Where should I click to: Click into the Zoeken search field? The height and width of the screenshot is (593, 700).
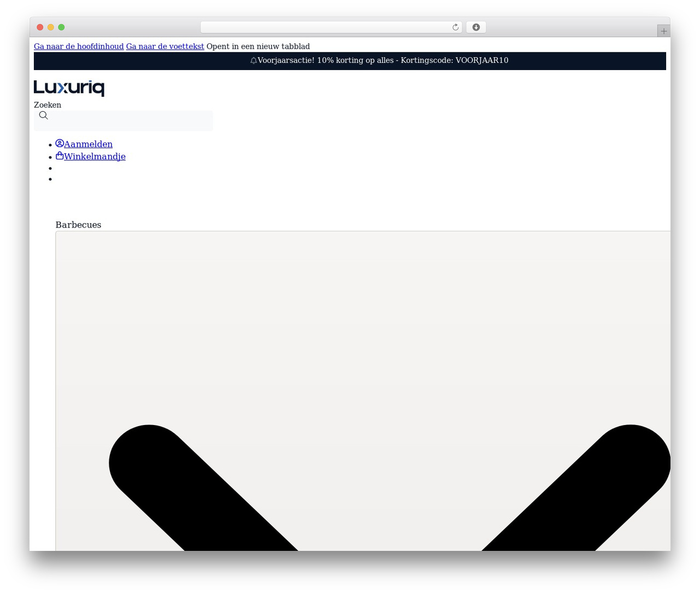pos(124,121)
